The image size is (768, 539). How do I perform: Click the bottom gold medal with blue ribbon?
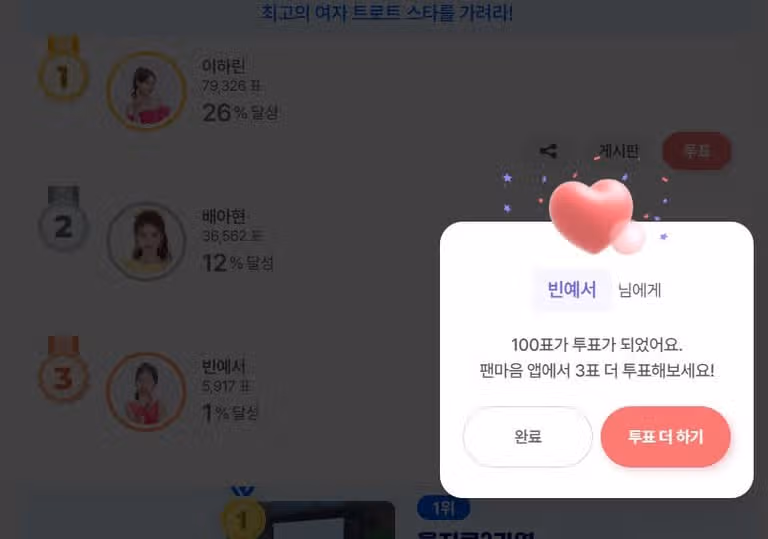tap(243, 513)
